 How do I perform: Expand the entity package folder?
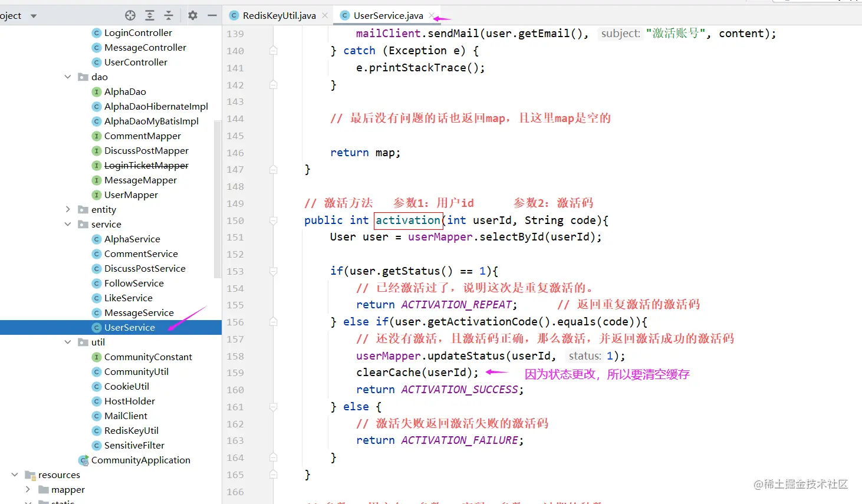click(68, 210)
